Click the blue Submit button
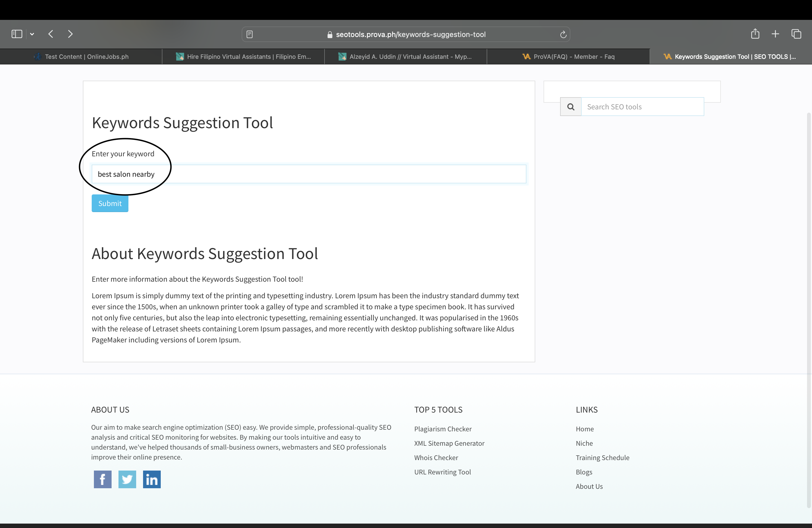The width and height of the screenshot is (812, 528). click(110, 203)
